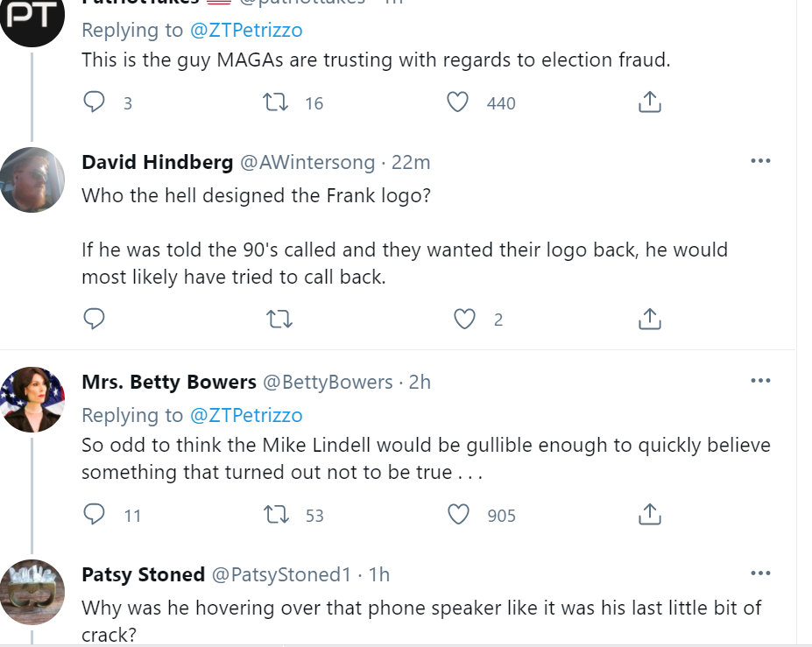Like the tweet with 905 likes

coord(458,514)
